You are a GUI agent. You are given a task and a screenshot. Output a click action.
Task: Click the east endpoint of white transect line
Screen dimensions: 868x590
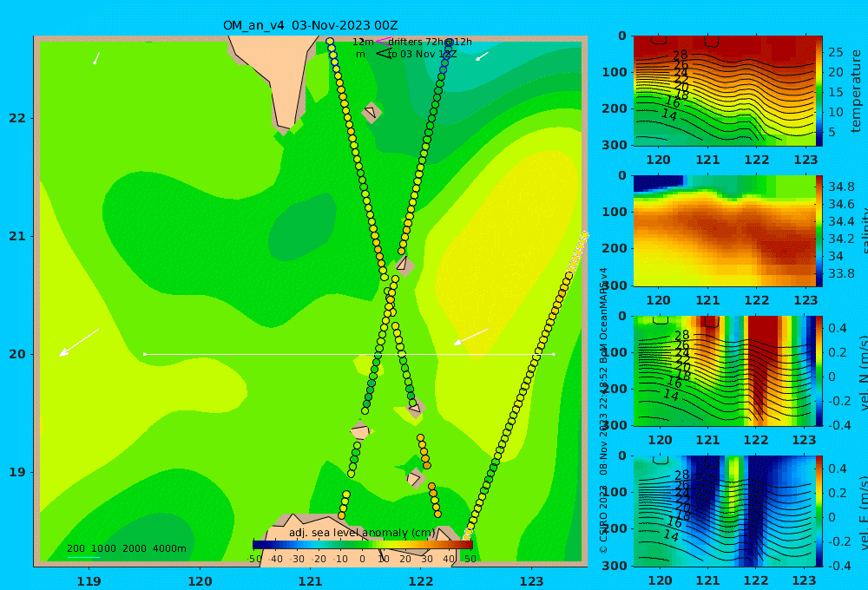click(554, 354)
